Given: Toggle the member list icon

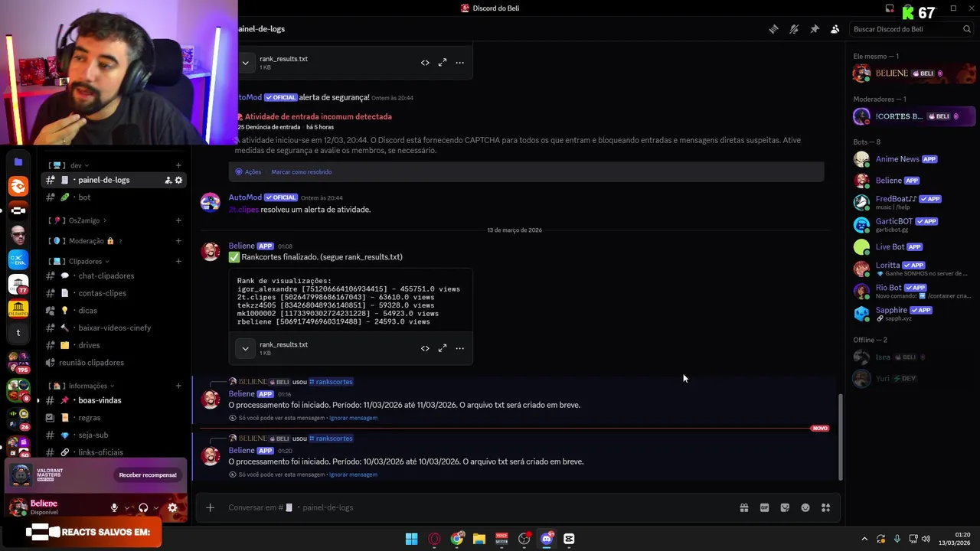Looking at the screenshot, I should [835, 29].
